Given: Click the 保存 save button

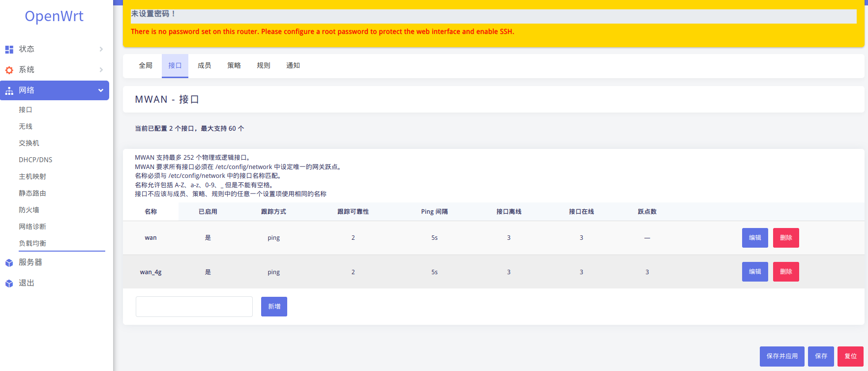Looking at the screenshot, I should click(x=821, y=356).
